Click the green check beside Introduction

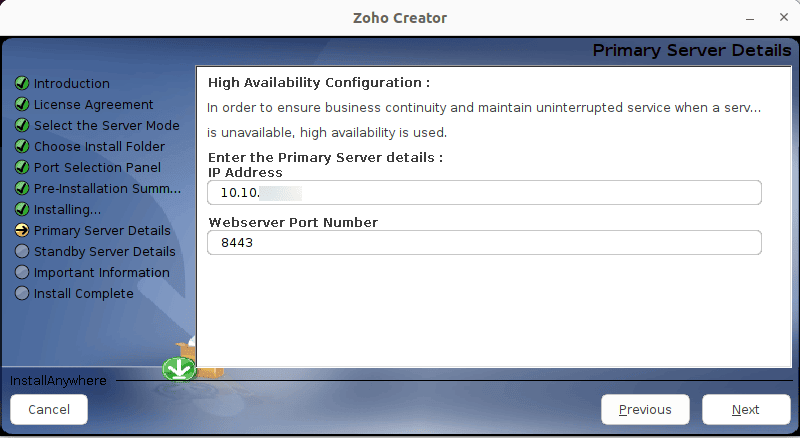(x=22, y=83)
